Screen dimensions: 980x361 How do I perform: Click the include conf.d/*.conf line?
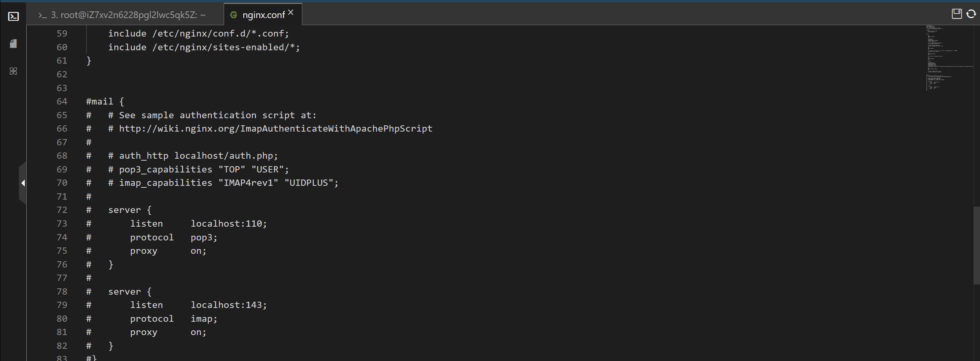pyautogui.click(x=199, y=34)
